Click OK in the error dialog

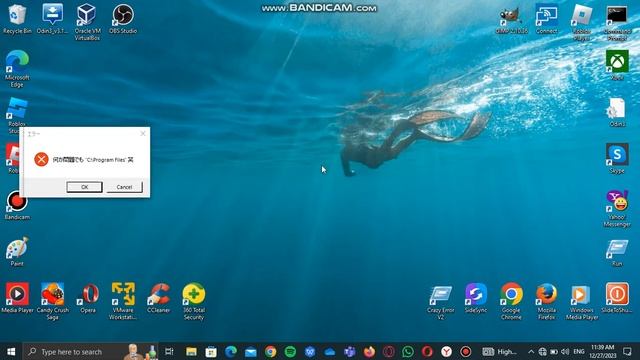click(x=84, y=187)
